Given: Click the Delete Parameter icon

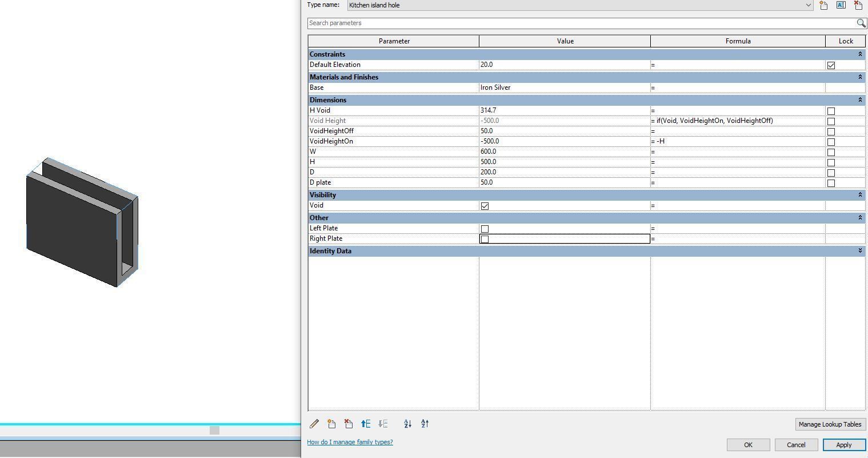Looking at the screenshot, I should click(x=349, y=424).
